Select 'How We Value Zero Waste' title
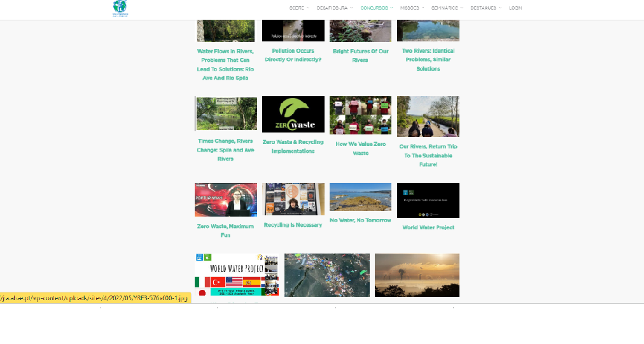 pyautogui.click(x=360, y=148)
